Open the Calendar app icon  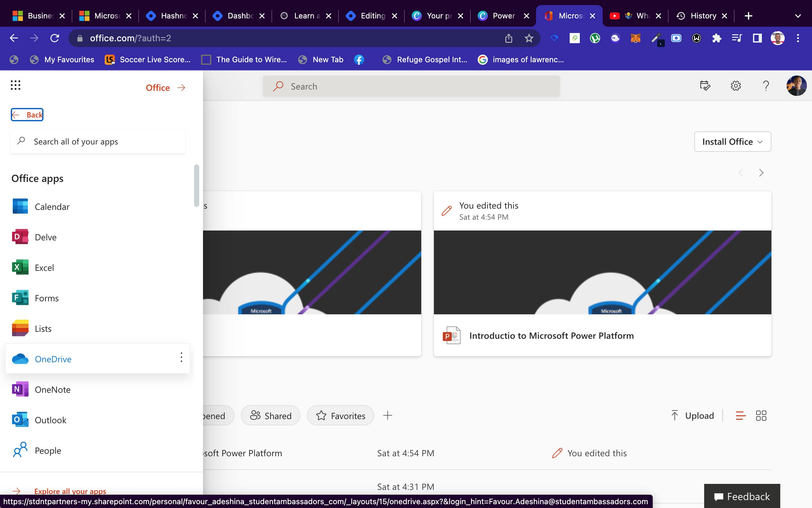pyautogui.click(x=20, y=206)
